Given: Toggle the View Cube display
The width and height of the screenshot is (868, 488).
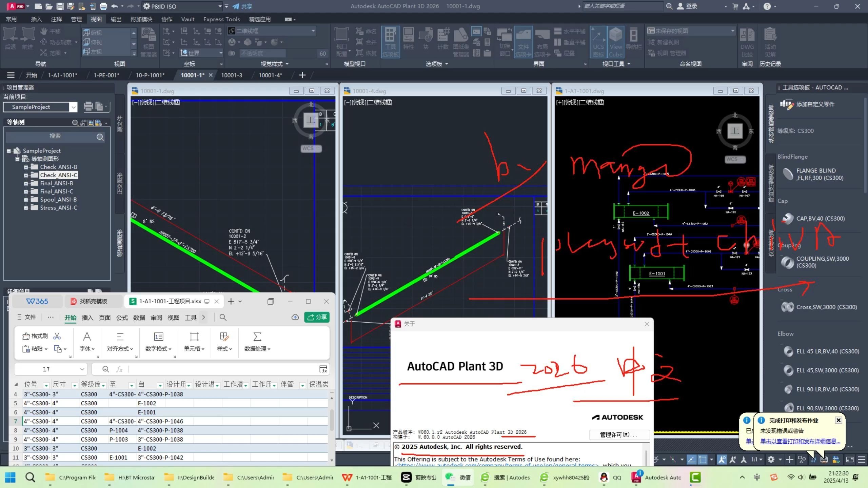Looking at the screenshot, I should [x=615, y=42].
